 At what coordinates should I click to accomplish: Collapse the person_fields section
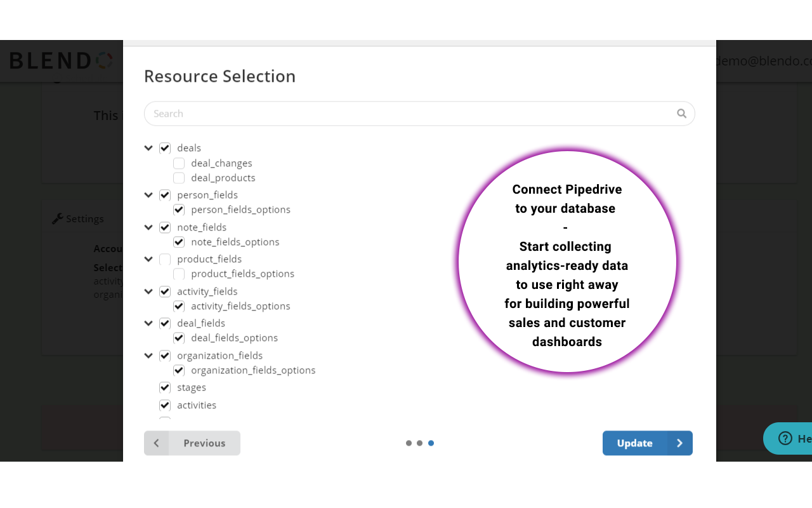[x=148, y=194]
